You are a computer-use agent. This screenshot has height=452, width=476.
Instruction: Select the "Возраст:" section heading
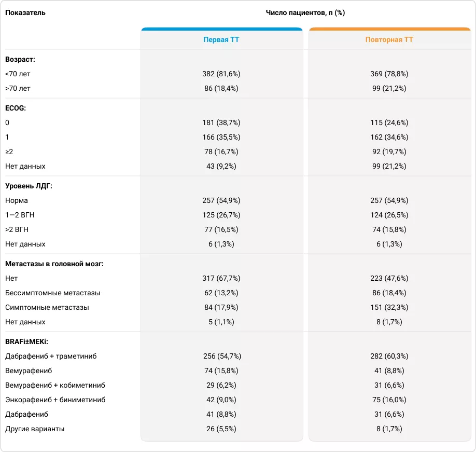(20, 60)
